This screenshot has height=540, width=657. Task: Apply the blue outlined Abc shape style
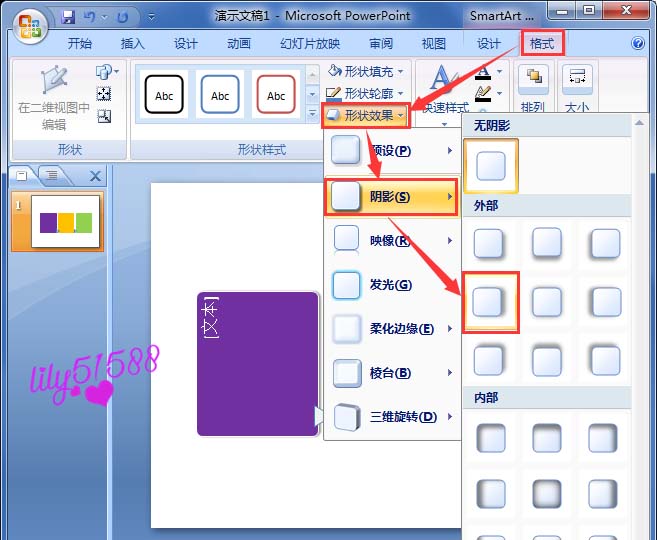click(x=220, y=95)
